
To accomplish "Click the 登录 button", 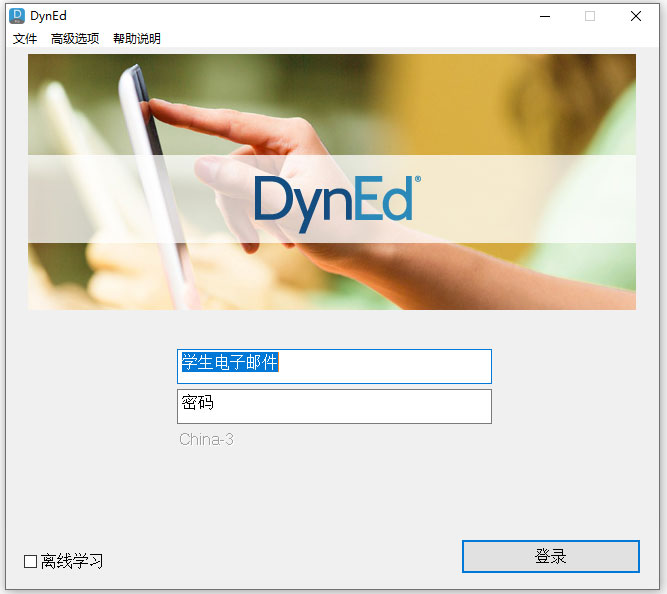I will pos(551,557).
